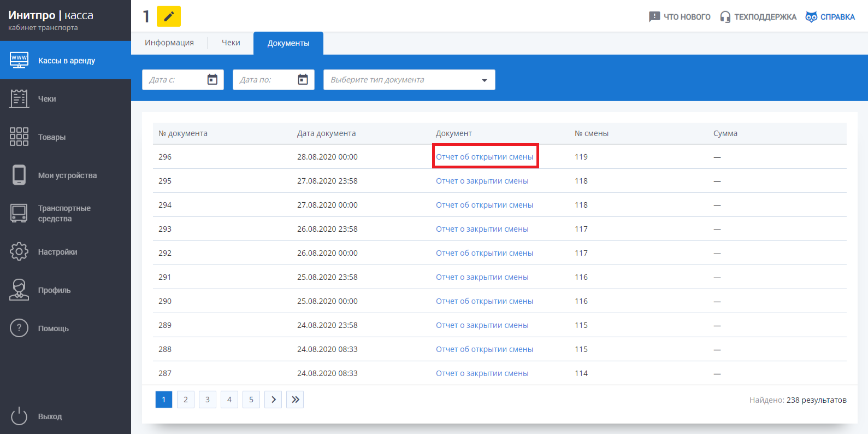This screenshot has width=868, height=434.
Task: Go to next page with single arrow
Action: 273,400
